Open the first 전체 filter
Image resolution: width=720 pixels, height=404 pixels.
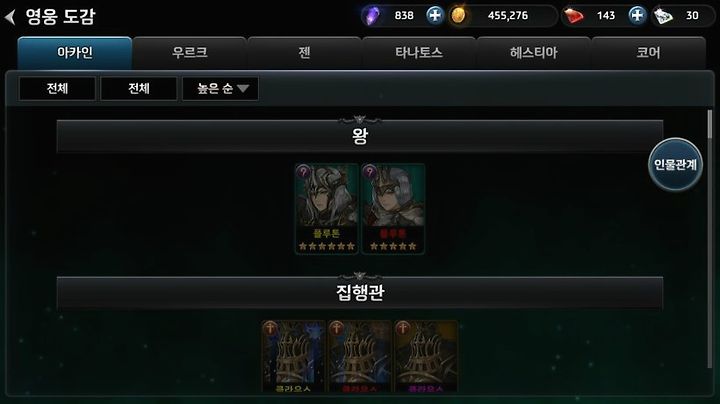57,88
